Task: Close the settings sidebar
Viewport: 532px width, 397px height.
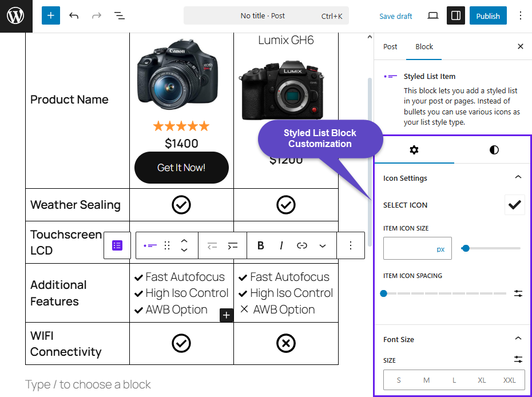Action: coord(521,46)
